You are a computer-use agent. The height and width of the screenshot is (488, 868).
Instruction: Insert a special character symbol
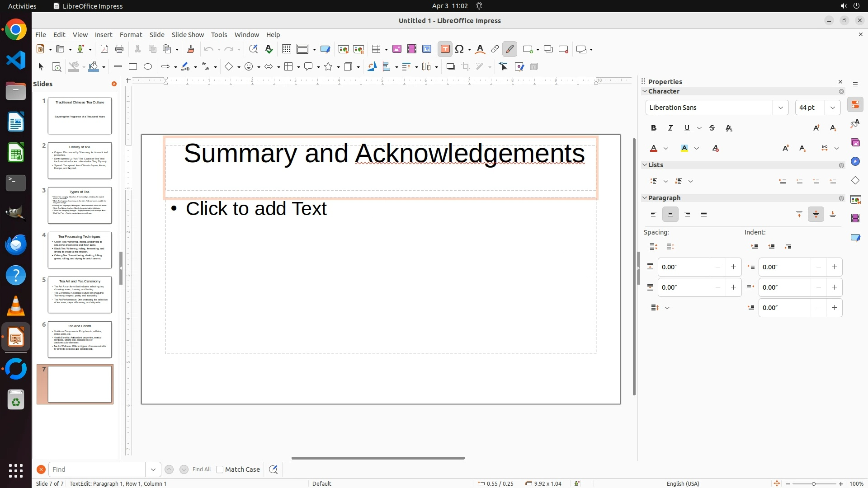460,49
